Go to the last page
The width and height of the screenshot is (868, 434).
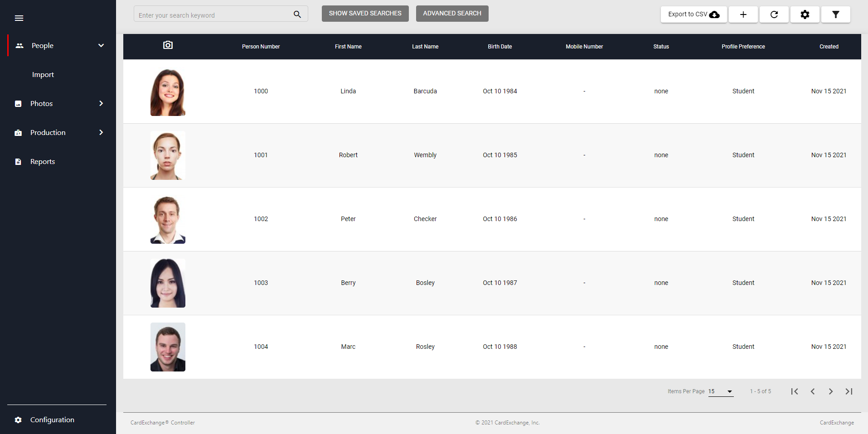click(849, 391)
